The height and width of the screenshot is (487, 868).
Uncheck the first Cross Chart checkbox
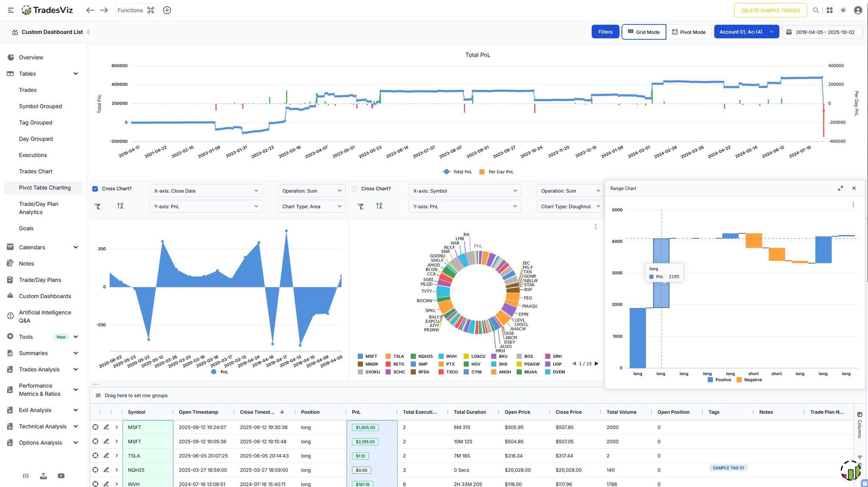[x=95, y=189]
